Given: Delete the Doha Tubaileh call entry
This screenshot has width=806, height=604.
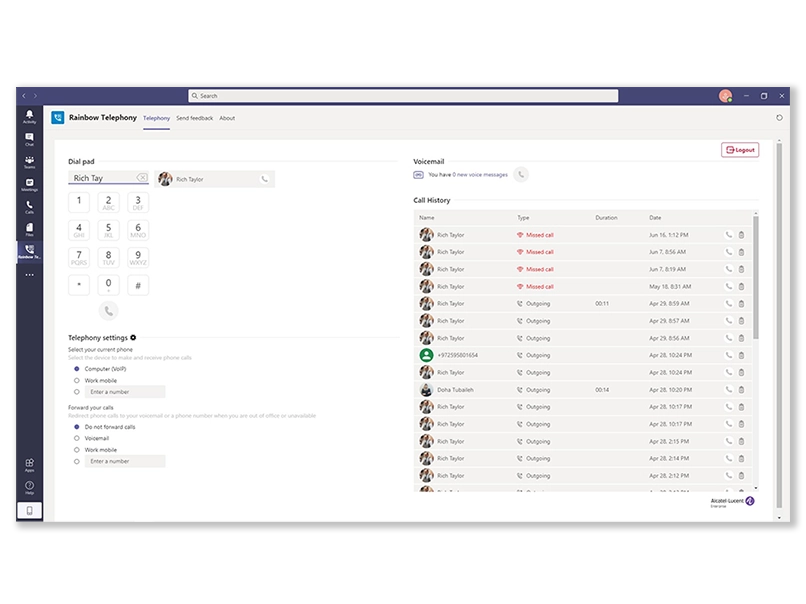Looking at the screenshot, I should 741,390.
